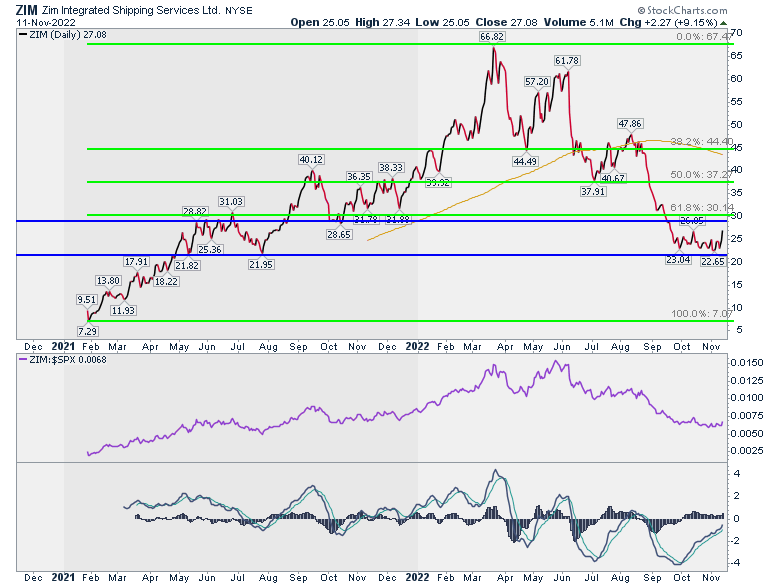Click the 61.8%: 30.14 Fibonacci label
The width and height of the screenshot is (780, 586).
click(x=701, y=207)
